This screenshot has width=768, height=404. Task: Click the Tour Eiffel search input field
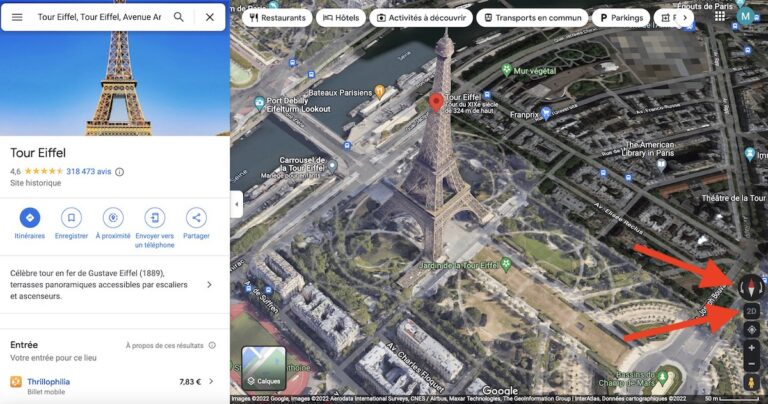[x=99, y=17]
